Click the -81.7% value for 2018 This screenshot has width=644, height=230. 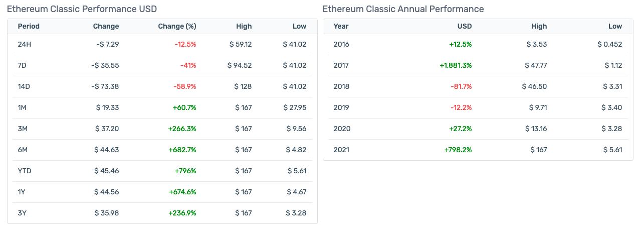(x=462, y=86)
